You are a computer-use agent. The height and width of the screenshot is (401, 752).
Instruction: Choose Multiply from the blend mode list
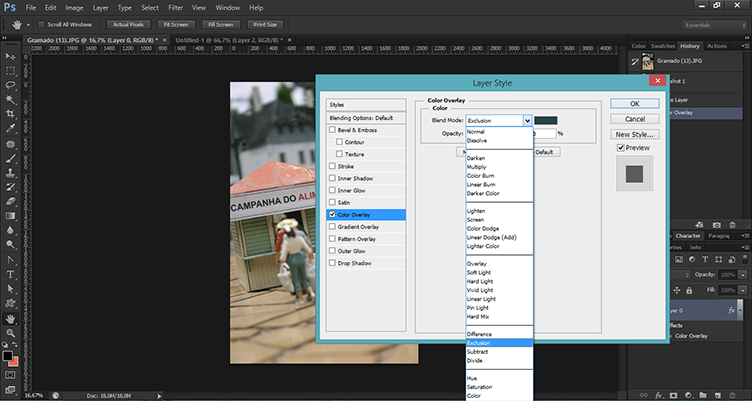(477, 168)
